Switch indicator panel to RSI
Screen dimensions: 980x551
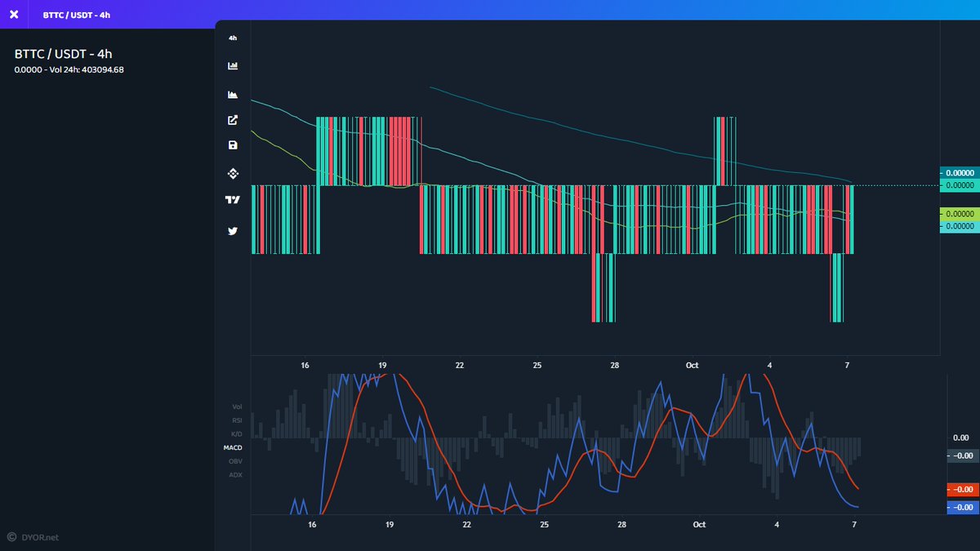coord(237,420)
